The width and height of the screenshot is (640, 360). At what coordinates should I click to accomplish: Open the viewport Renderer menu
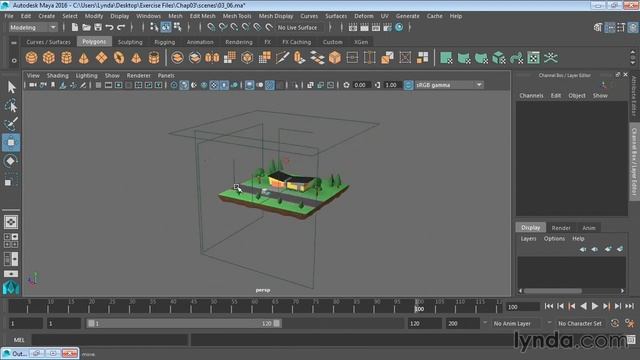coord(138,76)
